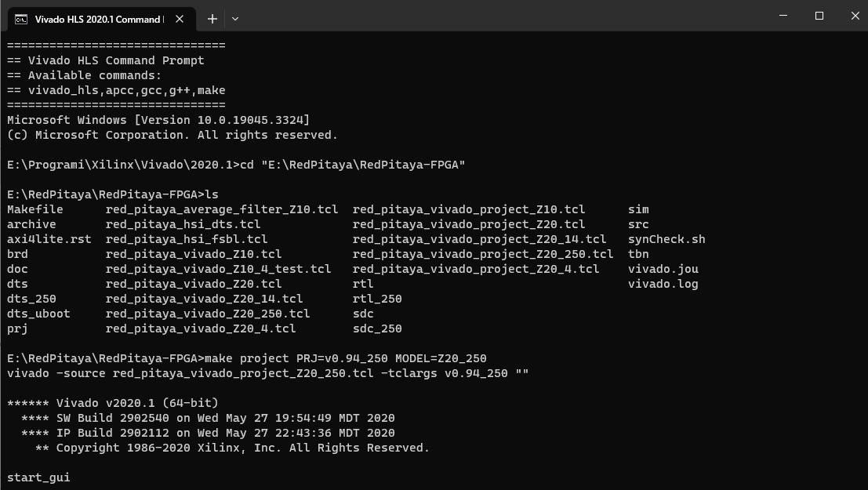Click the rtl directory entry
Viewport: 868px width, 490px height.
(363, 285)
